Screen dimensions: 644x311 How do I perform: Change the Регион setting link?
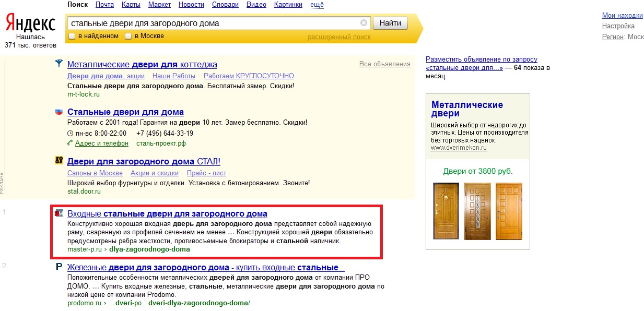613,37
